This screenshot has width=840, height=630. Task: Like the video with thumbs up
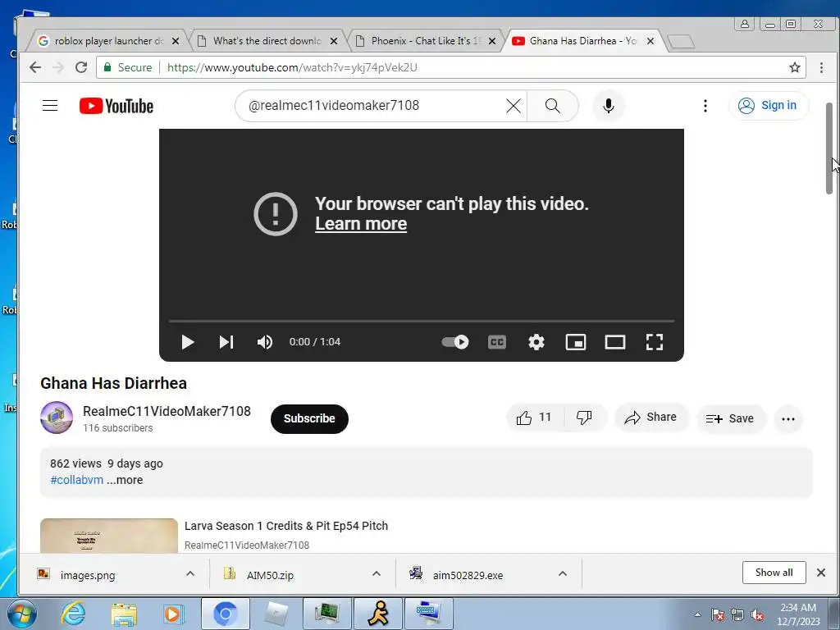click(x=535, y=418)
